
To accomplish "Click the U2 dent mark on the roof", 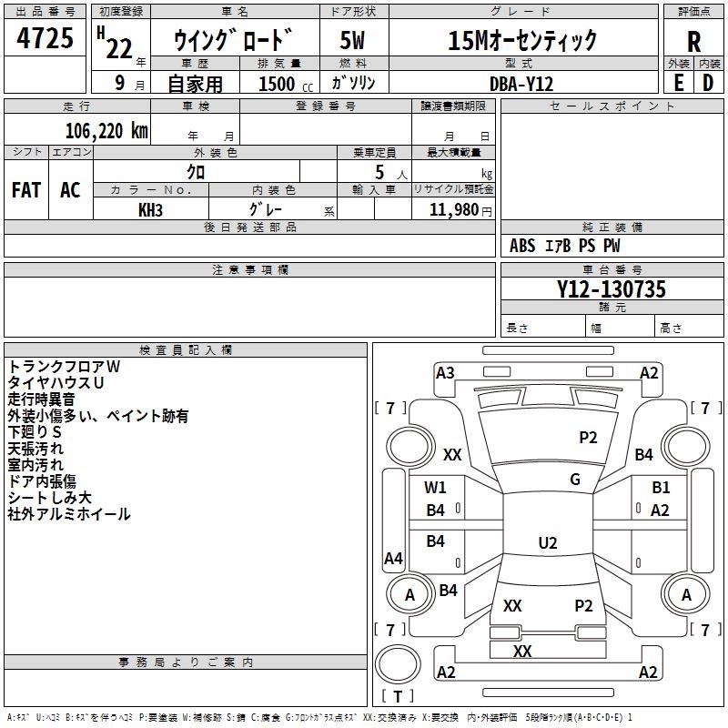I will pos(547,543).
